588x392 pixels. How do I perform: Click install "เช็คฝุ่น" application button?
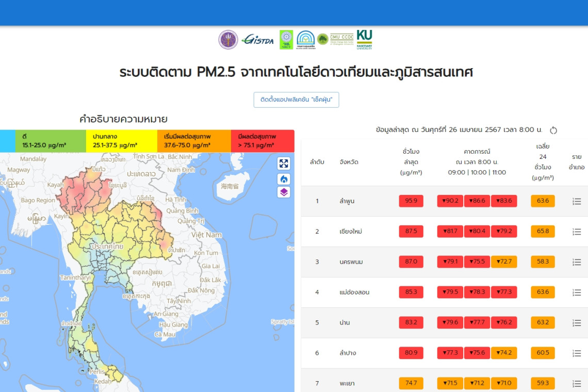[x=296, y=100]
